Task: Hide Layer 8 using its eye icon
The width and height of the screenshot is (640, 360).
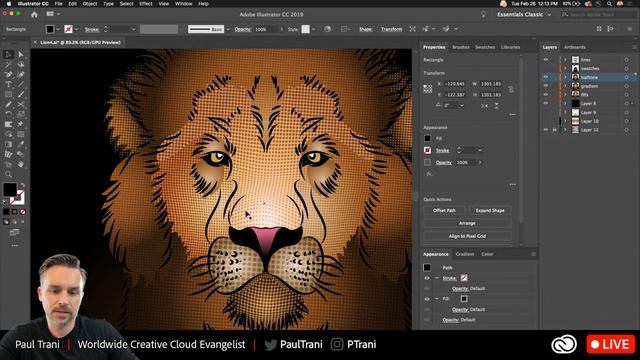Action: [546, 103]
